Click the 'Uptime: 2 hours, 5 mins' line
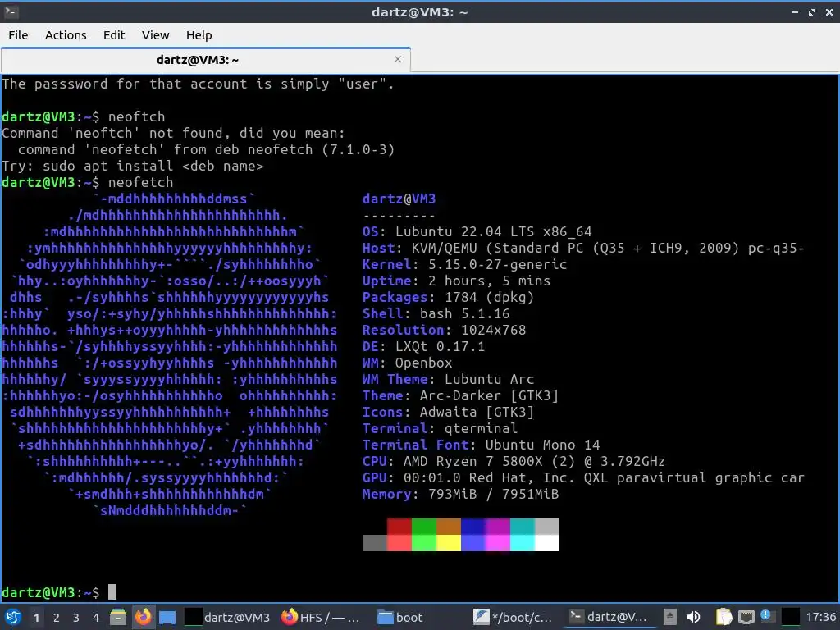The height and width of the screenshot is (630, 840). coord(456,281)
